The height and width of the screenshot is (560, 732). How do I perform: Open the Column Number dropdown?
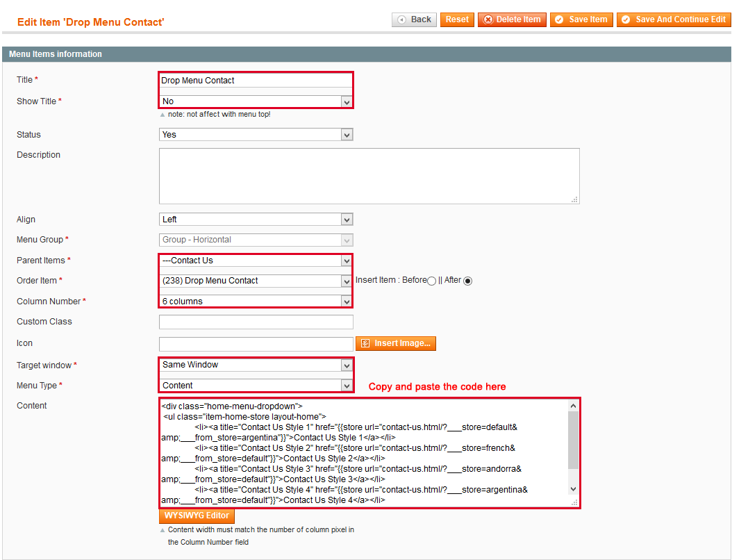coord(256,302)
